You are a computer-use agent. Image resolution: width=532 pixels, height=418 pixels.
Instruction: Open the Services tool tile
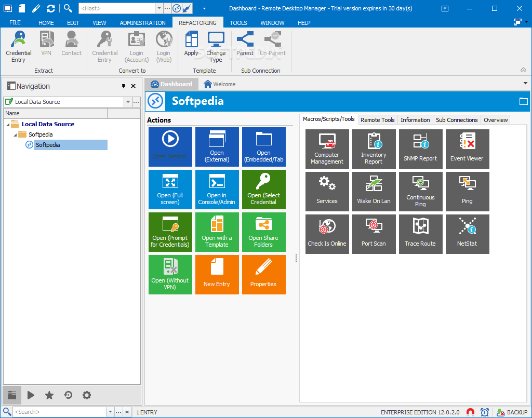click(327, 192)
